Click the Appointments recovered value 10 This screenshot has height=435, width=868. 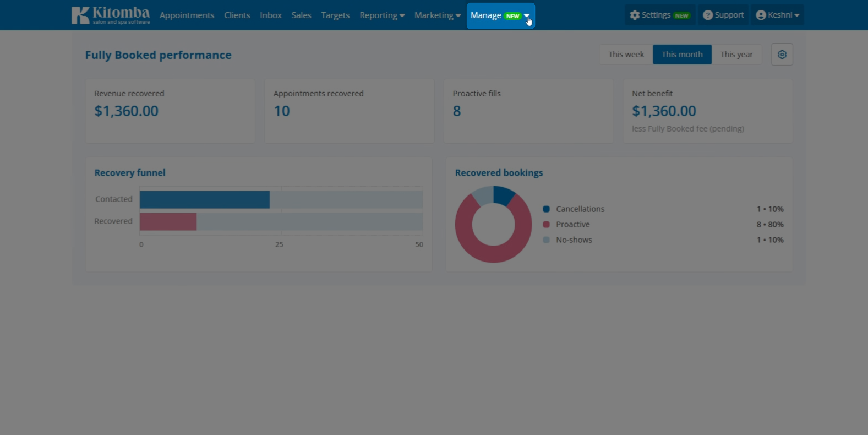[282, 111]
